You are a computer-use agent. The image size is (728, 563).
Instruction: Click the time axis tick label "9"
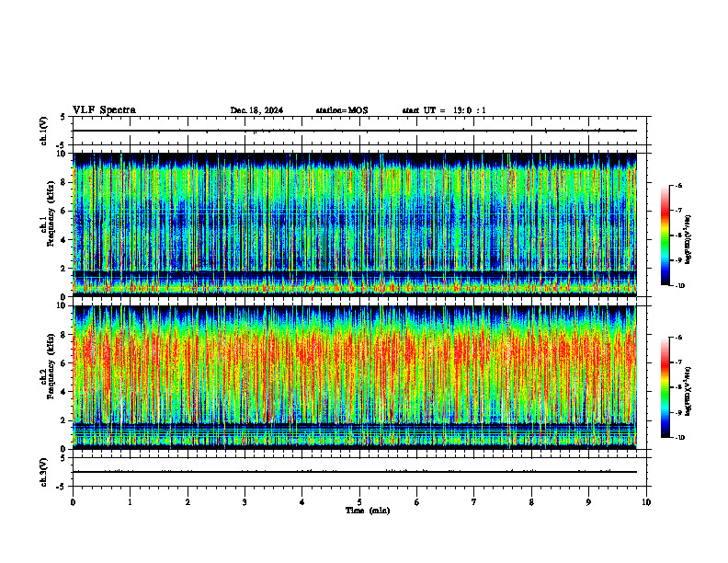point(588,502)
